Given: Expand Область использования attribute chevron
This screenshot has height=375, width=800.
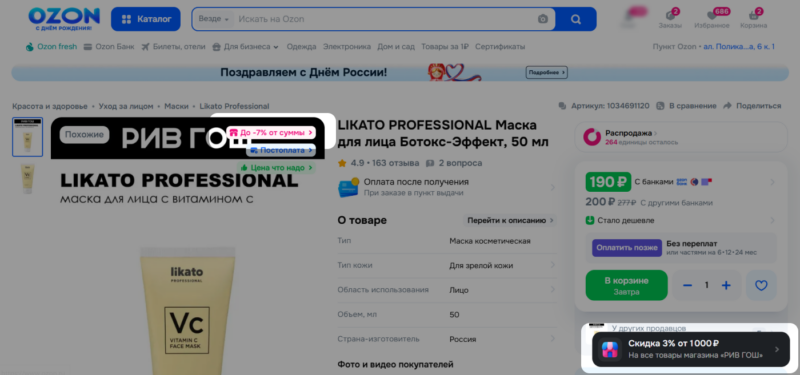Looking at the screenshot, I should [553, 290].
